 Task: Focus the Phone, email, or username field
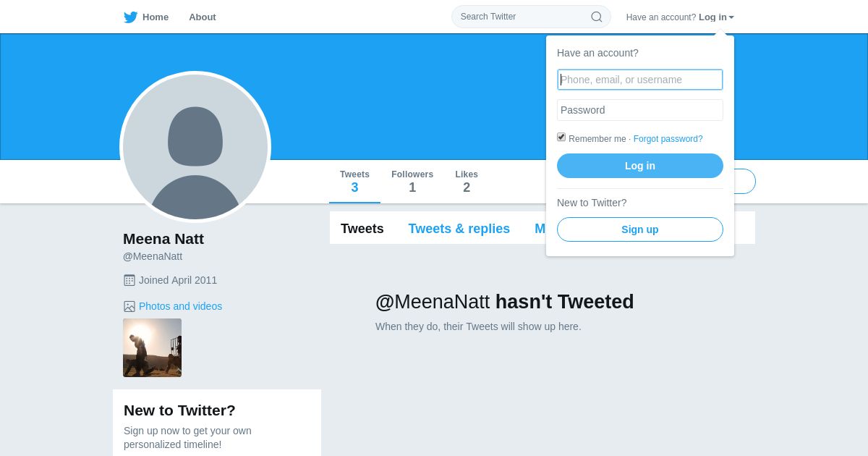(640, 80)
